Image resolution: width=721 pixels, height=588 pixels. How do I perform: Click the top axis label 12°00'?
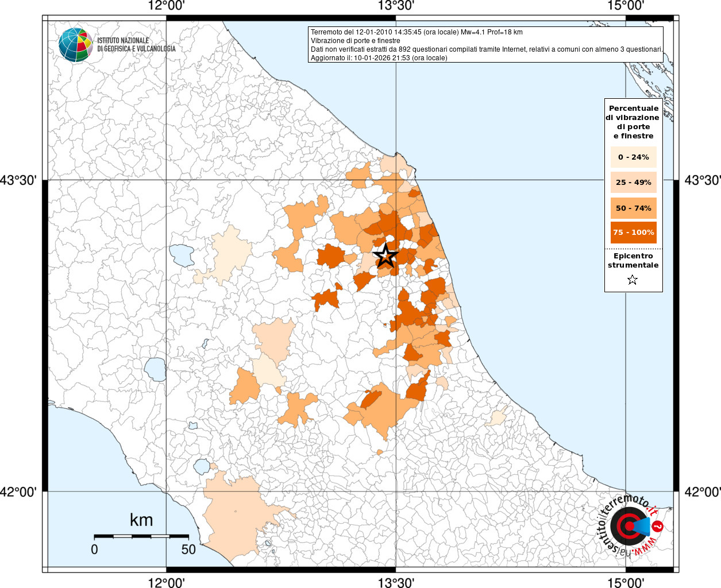tap(166, 6)
